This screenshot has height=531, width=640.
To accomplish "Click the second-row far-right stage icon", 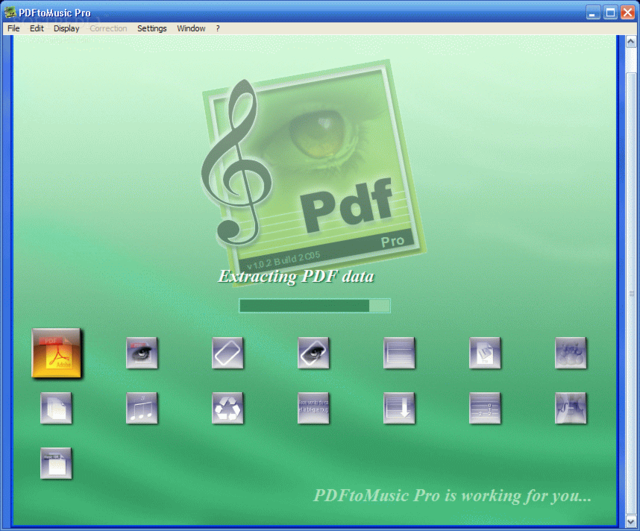I will (x=571, y=408).
